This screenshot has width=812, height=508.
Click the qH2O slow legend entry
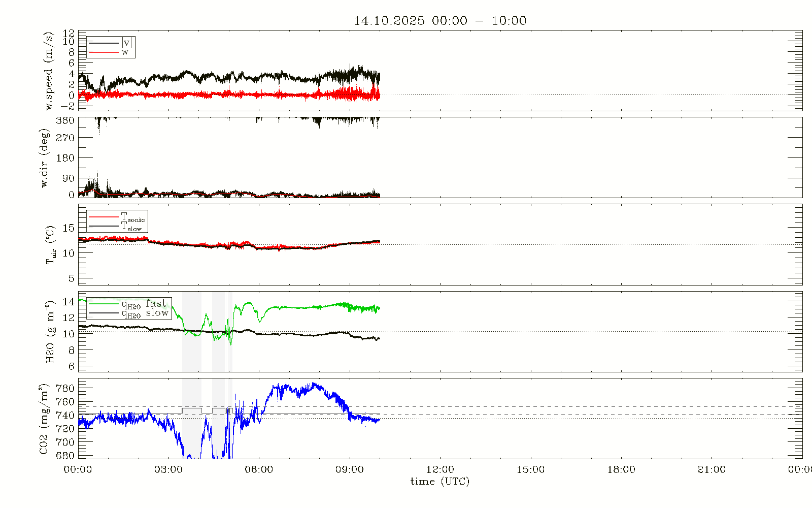tap(144, 313)
